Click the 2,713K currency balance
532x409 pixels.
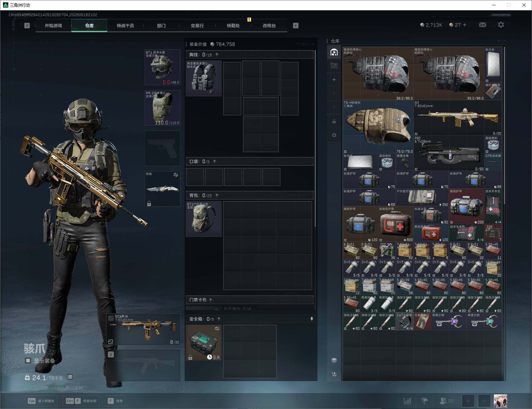[x=431, y=25]
